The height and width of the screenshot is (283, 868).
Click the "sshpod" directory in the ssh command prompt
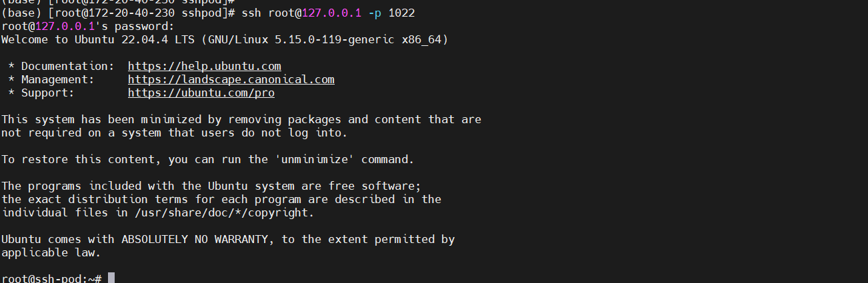(207, 13)
